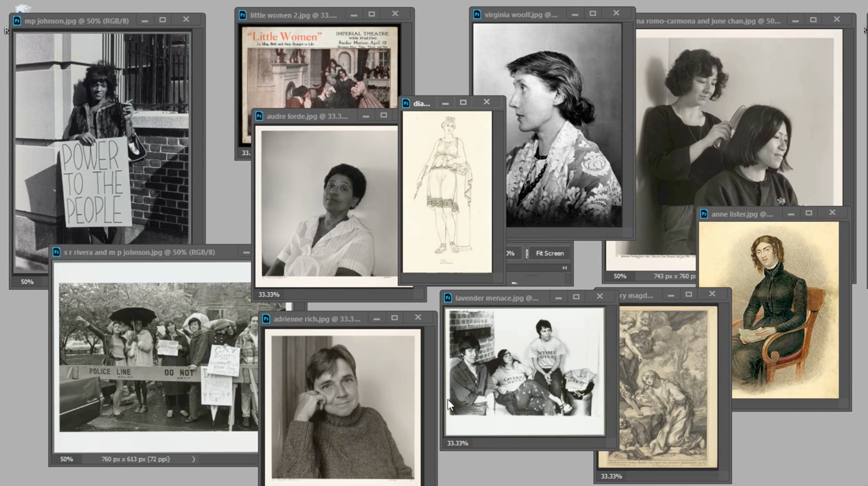Expand the s r rivera status bar arrow

tap(193, 459)
